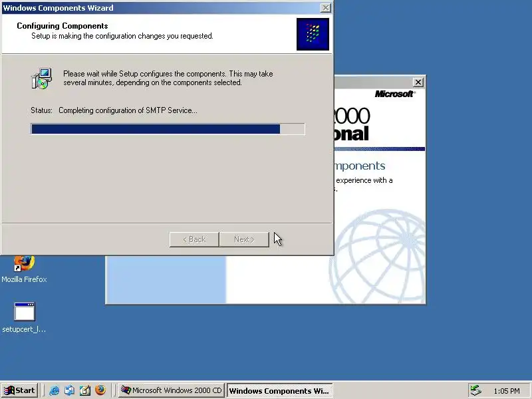
Task: Select the setupcert desktop file icon
Action: pyautogui.click(x=24, y=318)
